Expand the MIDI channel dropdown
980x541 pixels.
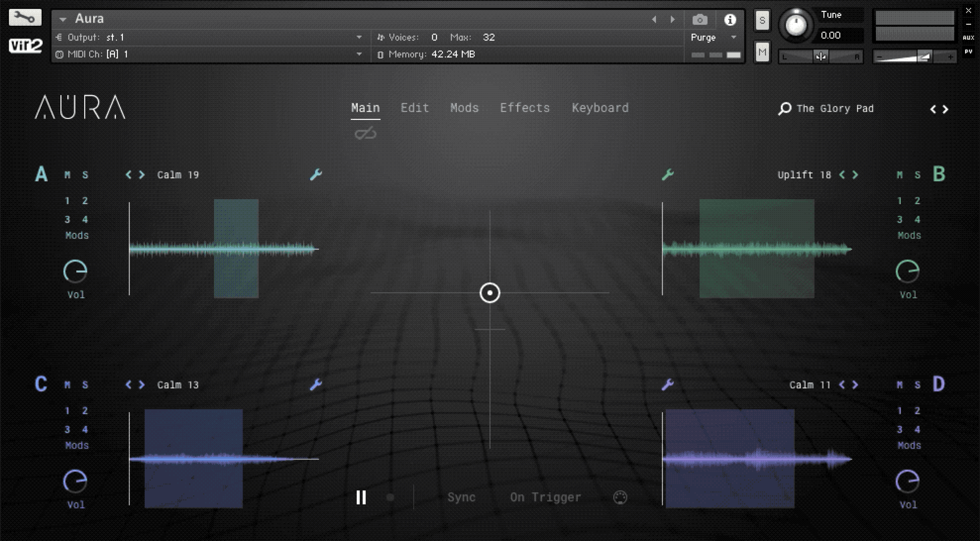359,55
